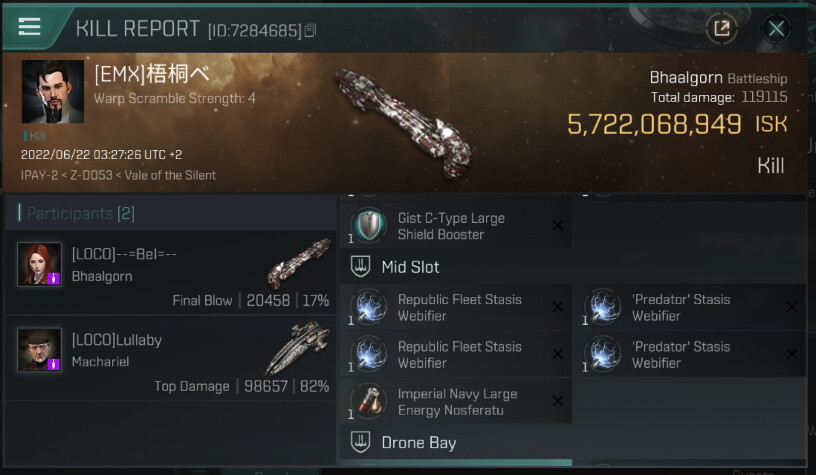The height and width of the screenshot is (475, 816).
Task: Collapse the Mid Slot section
Action: pos(360,267)
